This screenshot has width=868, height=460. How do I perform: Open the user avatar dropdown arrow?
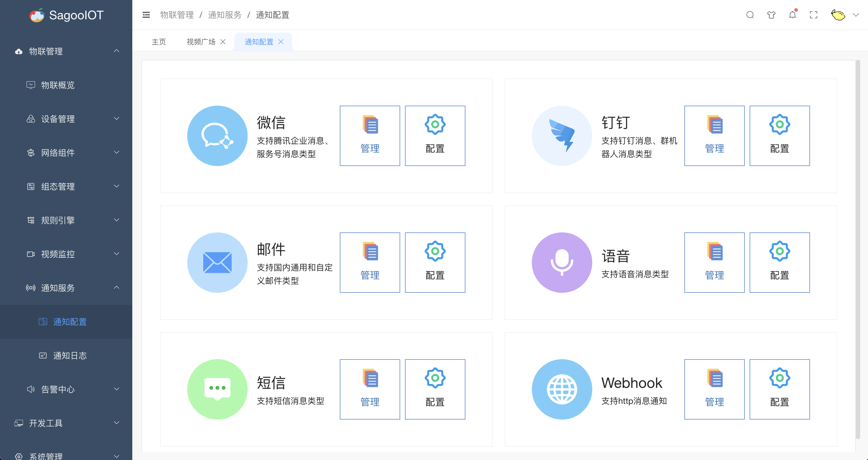click(x=856, y=15)
